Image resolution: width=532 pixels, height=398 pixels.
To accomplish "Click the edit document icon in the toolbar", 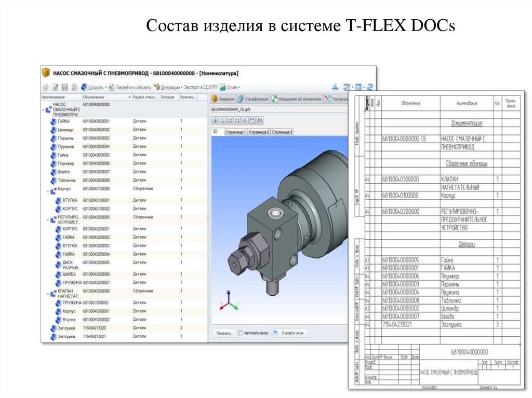I will 55,87.
